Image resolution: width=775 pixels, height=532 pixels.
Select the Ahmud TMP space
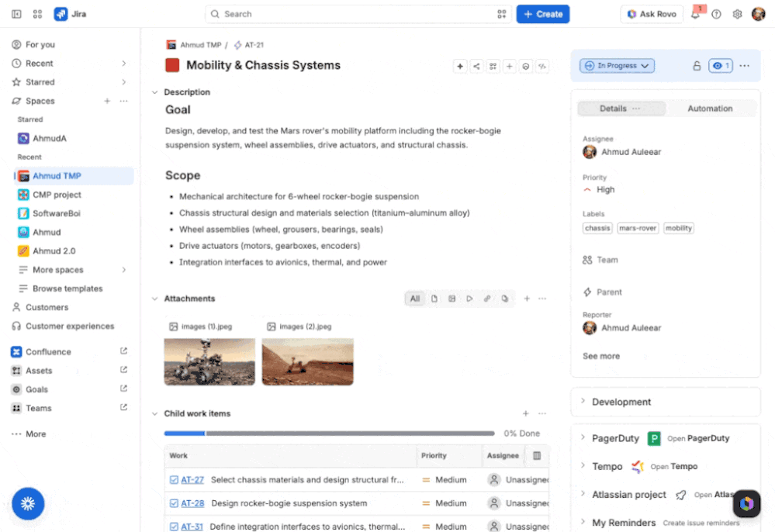73,176
